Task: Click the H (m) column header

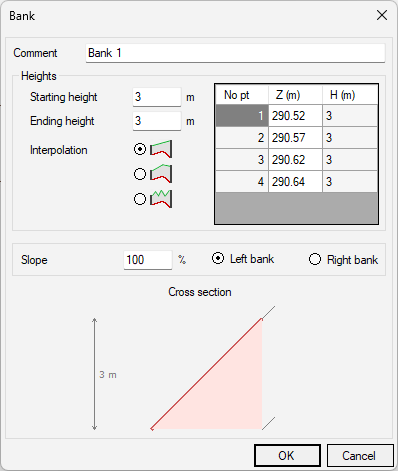Action: (350, 95)
